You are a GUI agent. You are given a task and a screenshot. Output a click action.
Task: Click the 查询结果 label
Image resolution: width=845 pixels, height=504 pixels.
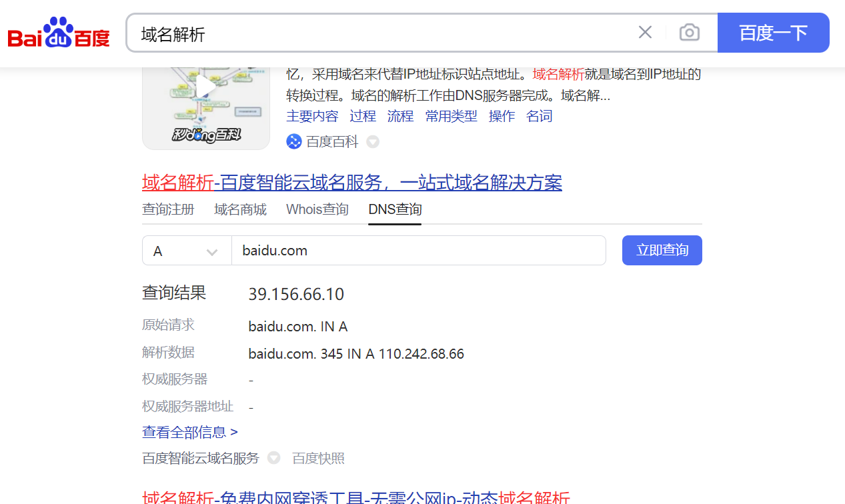[x=174, y=293]
